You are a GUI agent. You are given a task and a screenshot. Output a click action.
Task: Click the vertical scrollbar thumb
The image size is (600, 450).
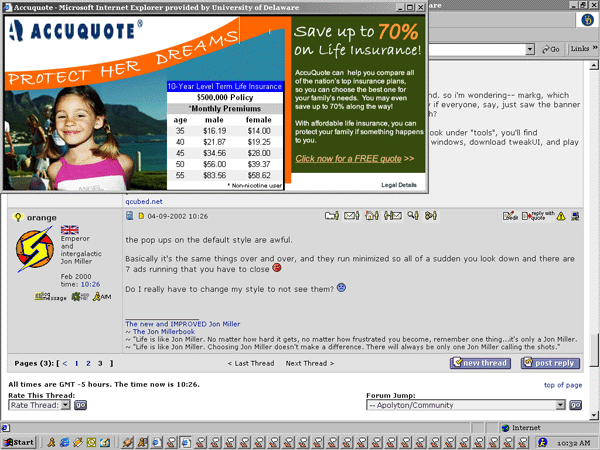(x=594, y=350)
